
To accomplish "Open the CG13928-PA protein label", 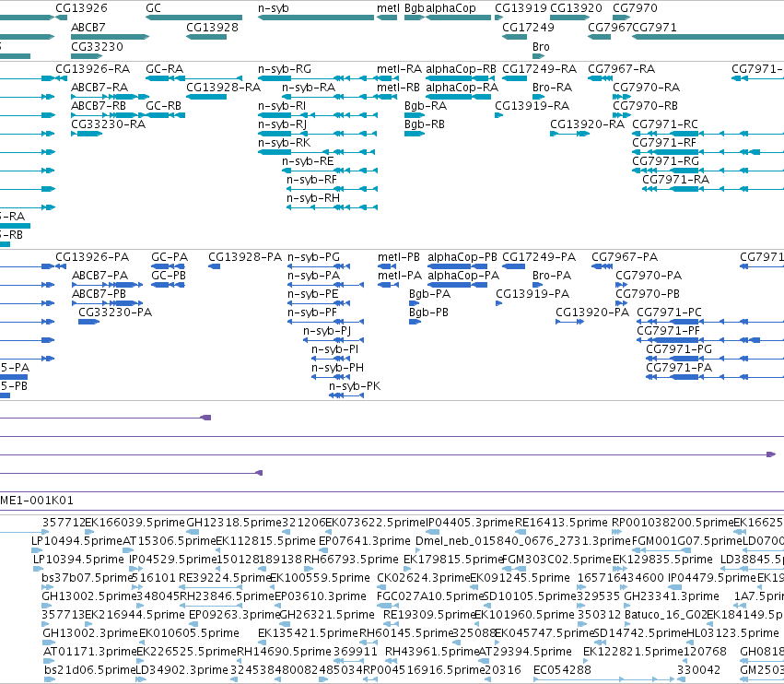I will click(245, 256).
